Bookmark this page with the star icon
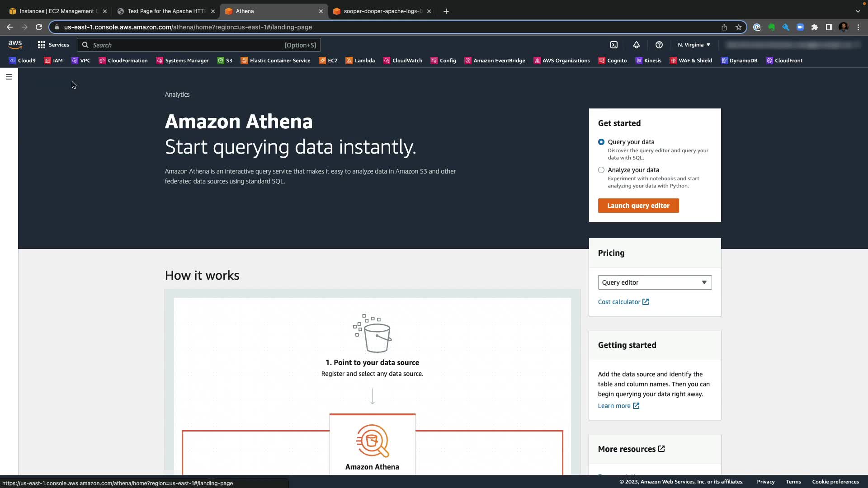868x488 pixels. 739,27
